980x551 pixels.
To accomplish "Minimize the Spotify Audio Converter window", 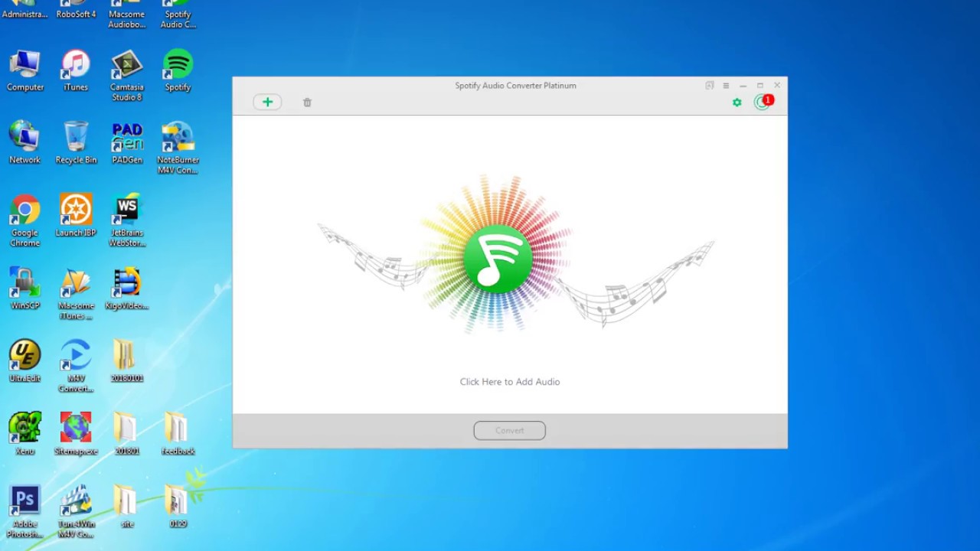I will tap(743, 86).
